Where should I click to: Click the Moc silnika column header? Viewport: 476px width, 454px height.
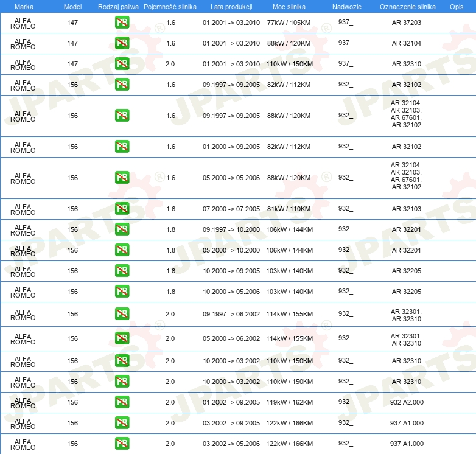coord(289,6)
